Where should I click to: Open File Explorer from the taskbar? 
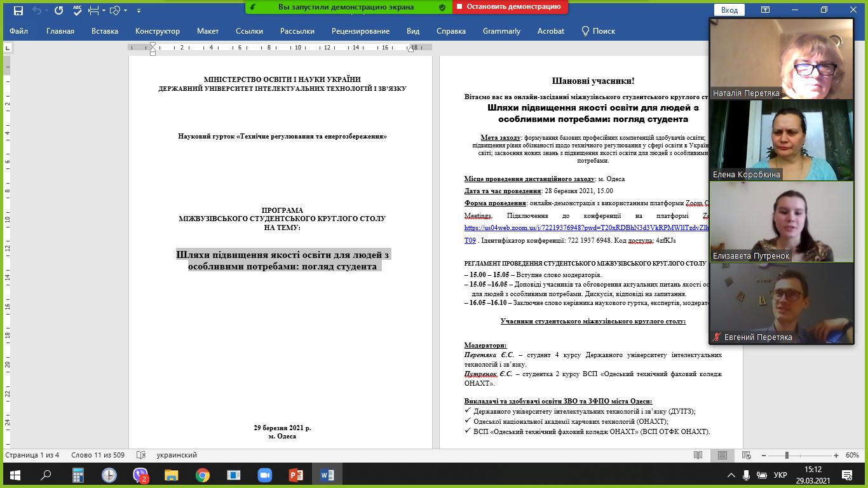point(171,475)
